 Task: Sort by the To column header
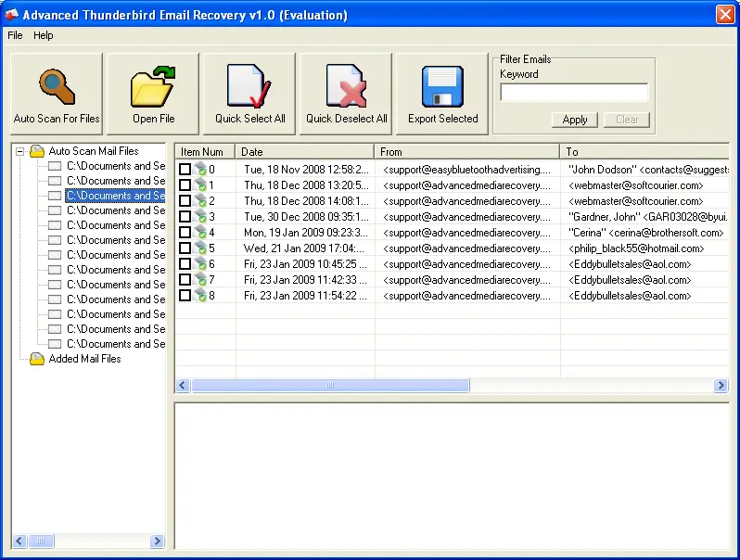pos(644,151)
